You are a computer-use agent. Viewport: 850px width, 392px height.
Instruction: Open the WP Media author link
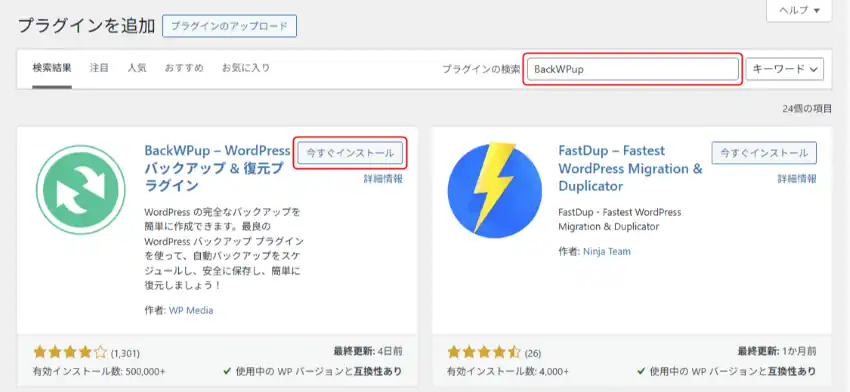191,311
